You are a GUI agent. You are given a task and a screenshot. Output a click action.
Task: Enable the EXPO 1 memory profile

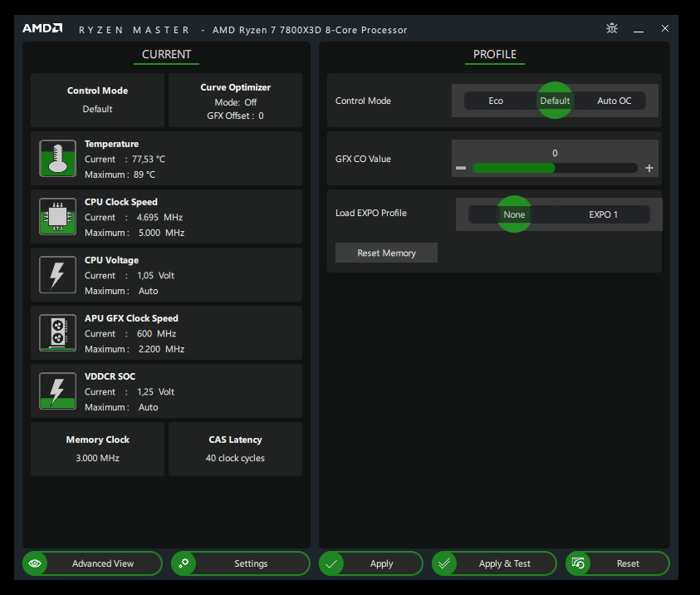coord(604,214)
